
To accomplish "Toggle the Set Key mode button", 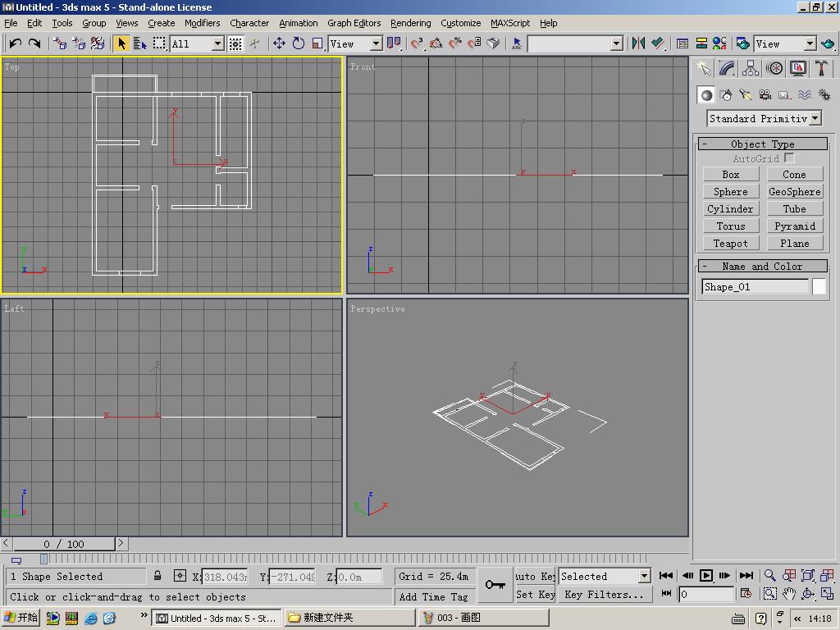I will [536, 595].
